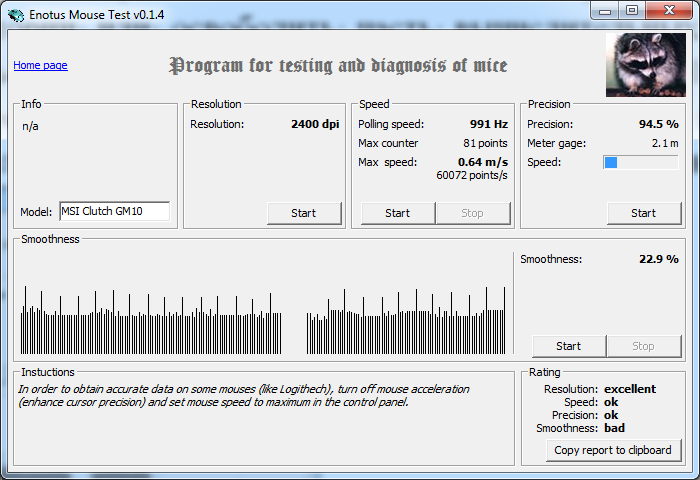Click the mouse acceleration instruction text
This screenshot has height=480, width=700.
[x=244, y=396]
